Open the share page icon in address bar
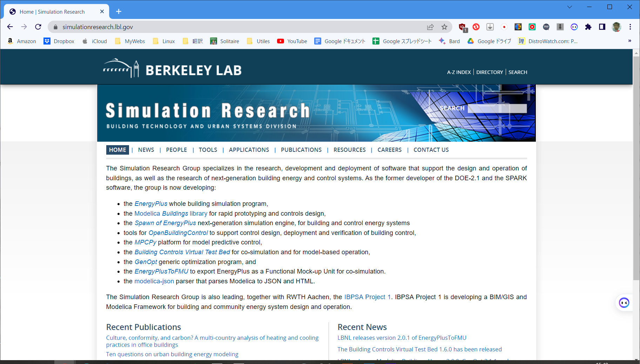Screen dimensions: 640x364 430,27
